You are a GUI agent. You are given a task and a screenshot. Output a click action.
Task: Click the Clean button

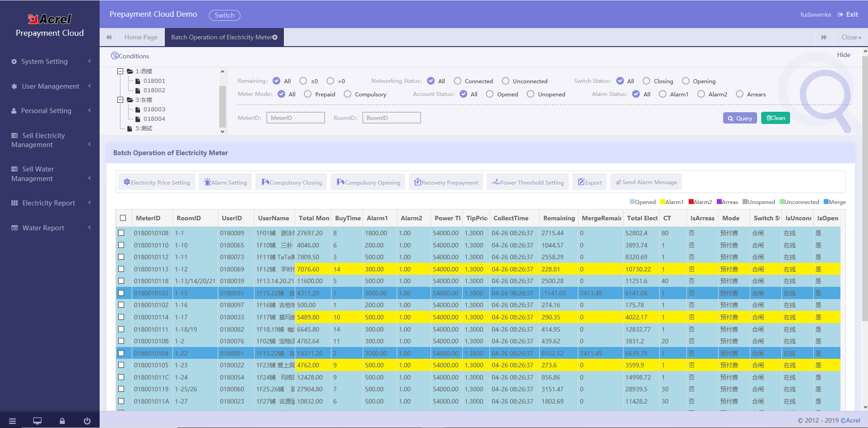tap(776, 118)
